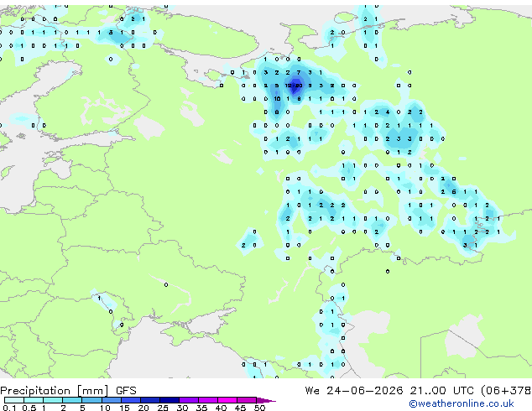Click the legend label '20'
Viewport: 532px width, 411px height.
coord(143,408)
